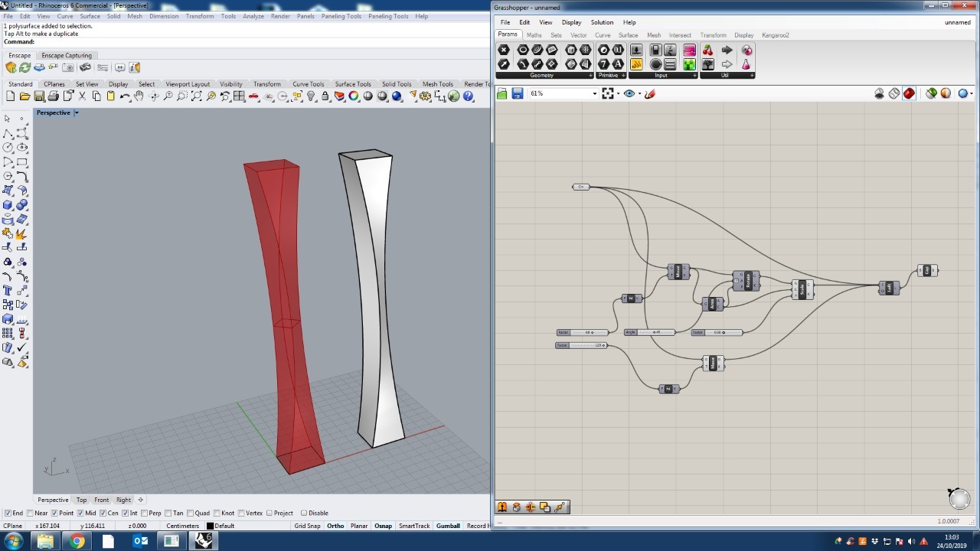Click the Windows Start button
The width and height of the screenshot is (980, 551).
(x=14, y=541)
